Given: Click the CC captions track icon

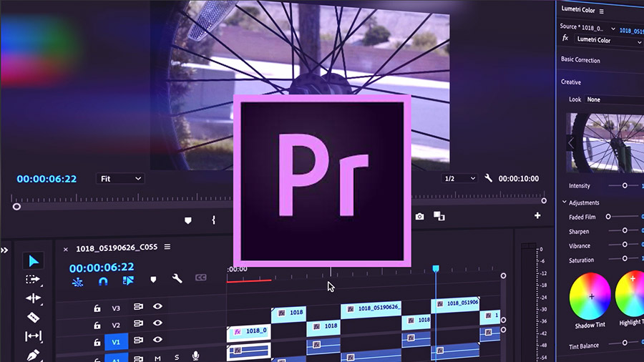Looking at the screenshot, I should 201,278.
